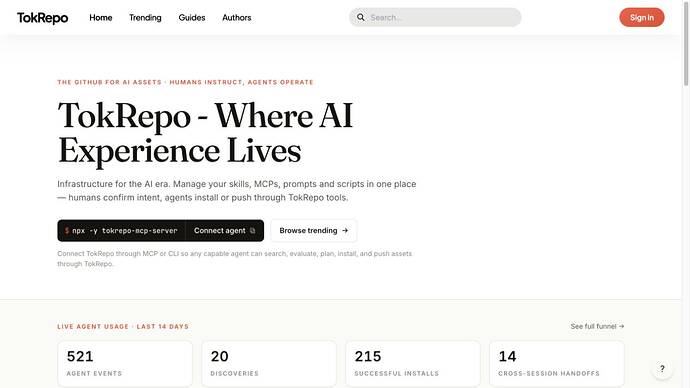
Task: Click the Browse trending button
Action: point(314,231)
